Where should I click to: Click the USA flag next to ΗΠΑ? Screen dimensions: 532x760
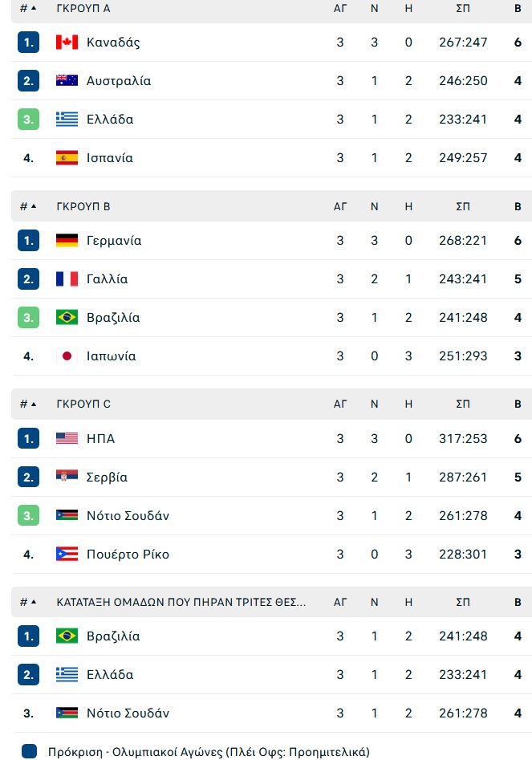click(x=67, y=439)
